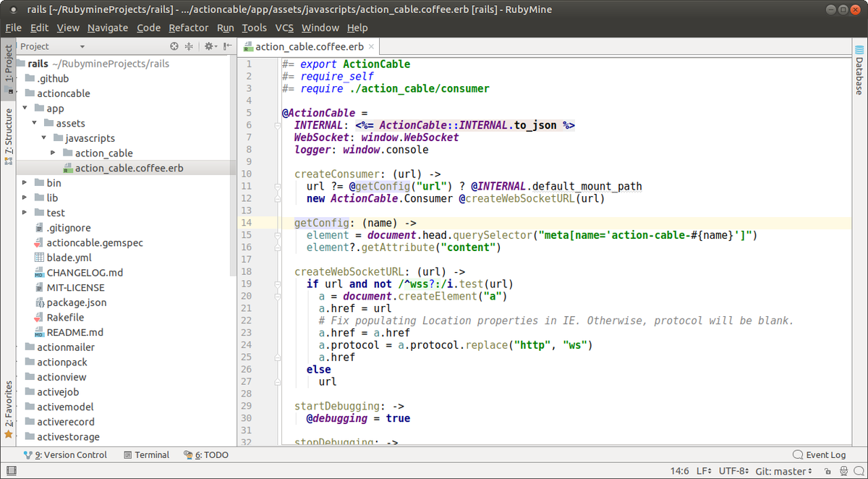Toggle the Event Log tool window
Screen dimensions: 868x479
(x=820, y=455)
